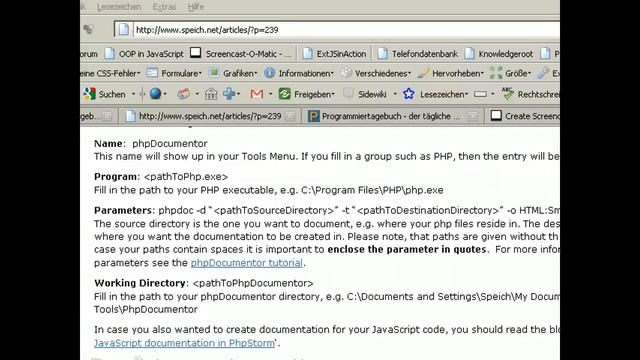Open the Screencast-O-Matic bookmark
Image resolution: width=640 pixels, height=360 pixels.
(241, 54)
